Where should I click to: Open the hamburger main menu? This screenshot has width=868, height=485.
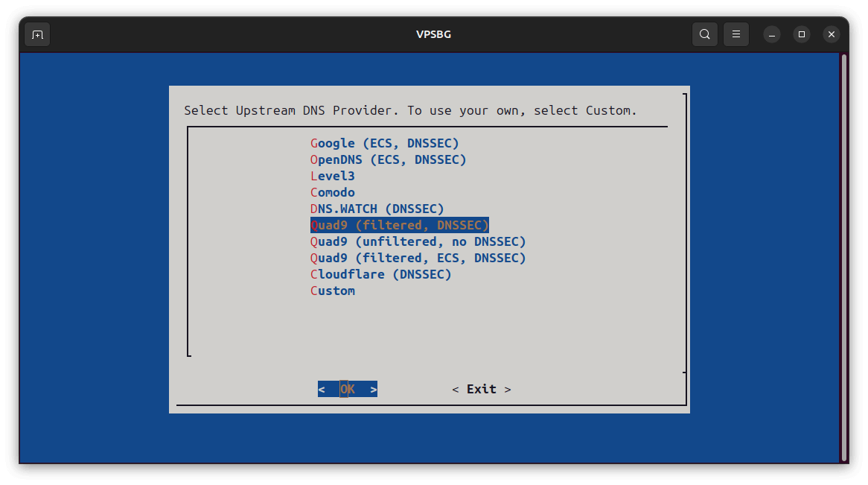pos(736,34)
